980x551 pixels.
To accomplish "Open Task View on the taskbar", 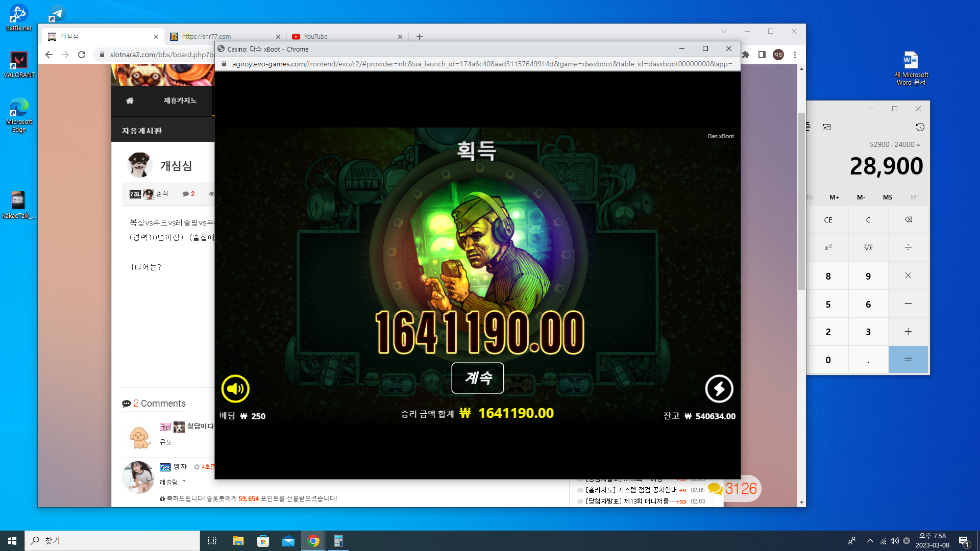I will (x=212, y=541).
